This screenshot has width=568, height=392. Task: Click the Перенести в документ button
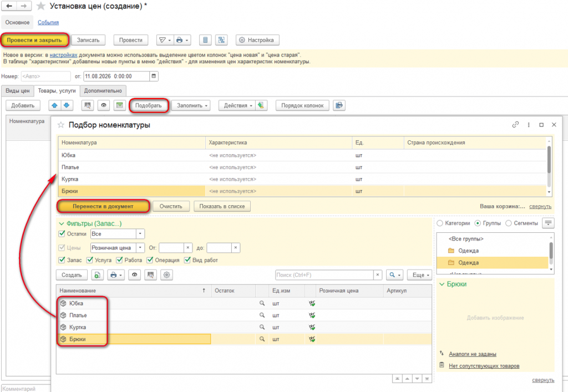tap(103, 206)
